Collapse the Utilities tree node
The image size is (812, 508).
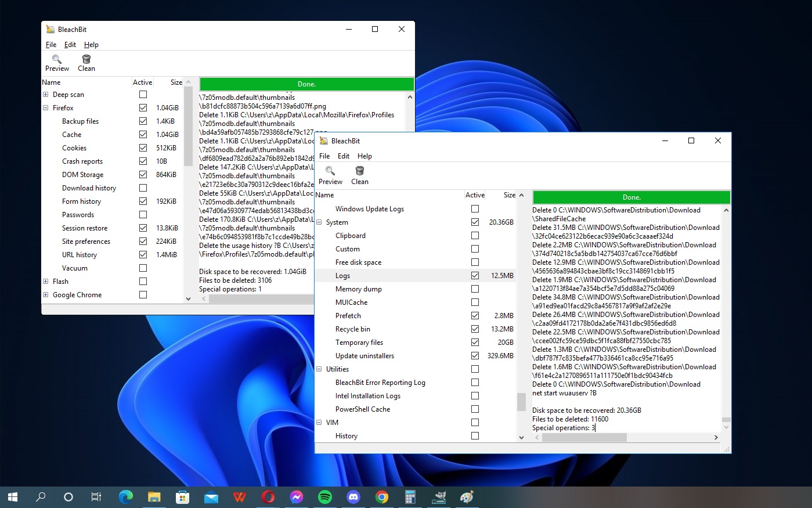pyautogui.click(x=319, y=369)
